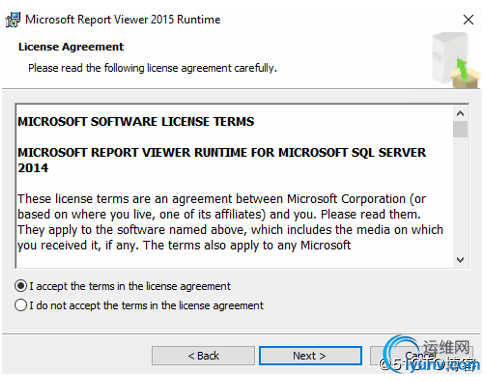Cancel the installation
The height and width of the screenshot is (381, 486).
[421, 356]
